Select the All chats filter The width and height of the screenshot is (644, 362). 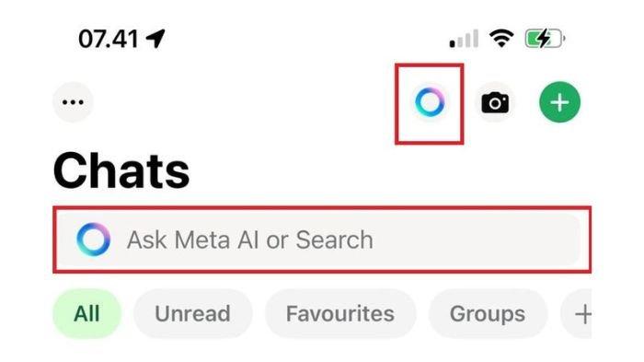click(x=87, y=314)
